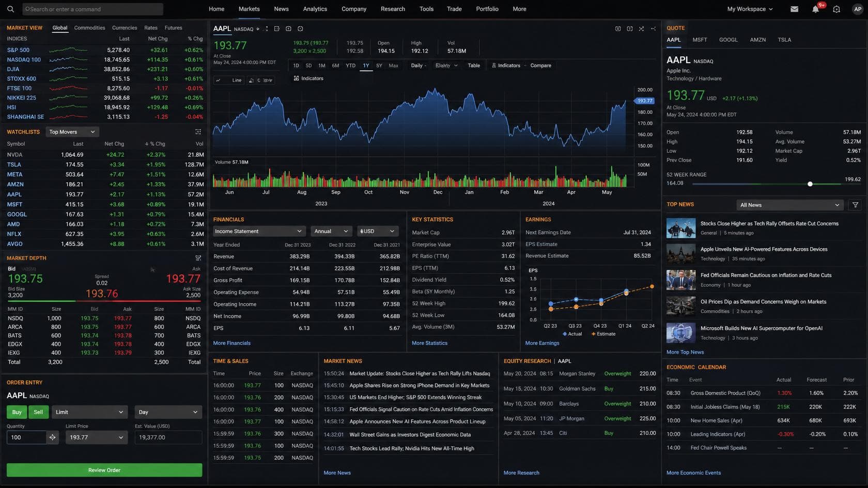Click the 52 week range slider handle
Viewport: 868px width, 488px height.
[x=810, y=184]
